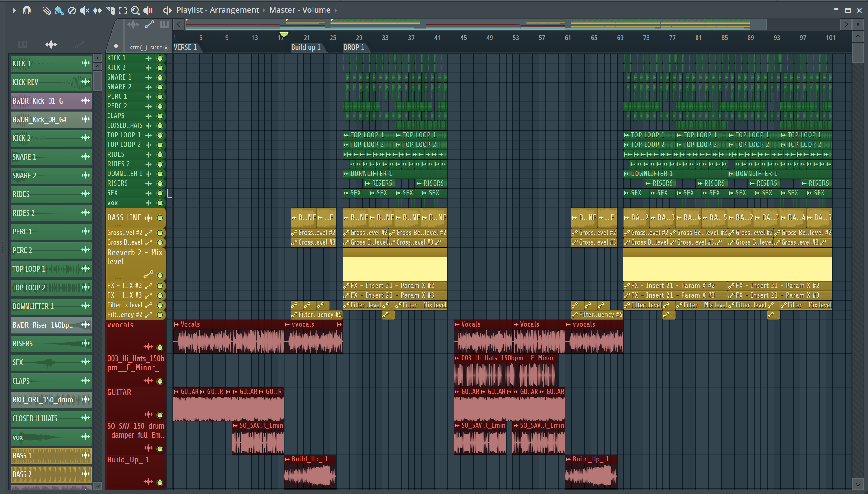Screen dimensions: 868x494
Task: Toggle the magnet snap tool
Action: (x=27, y=10)
